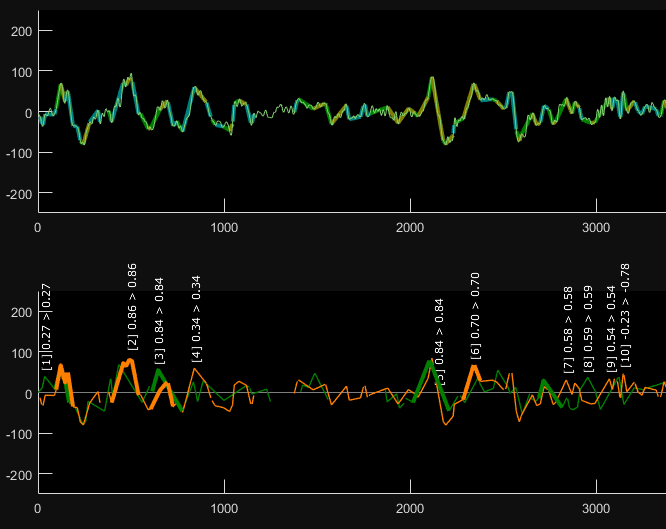This screenshot has width=666, height=529.
Task: Click the 1000 x-axis tick in upper plot
Action: click(224, 228)
